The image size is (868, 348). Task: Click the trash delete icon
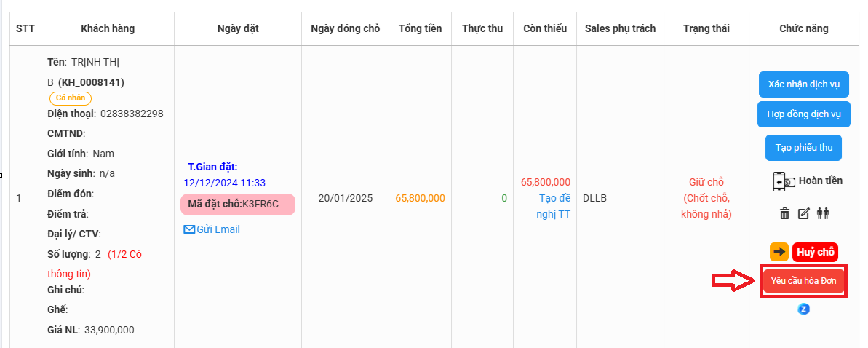784,213
